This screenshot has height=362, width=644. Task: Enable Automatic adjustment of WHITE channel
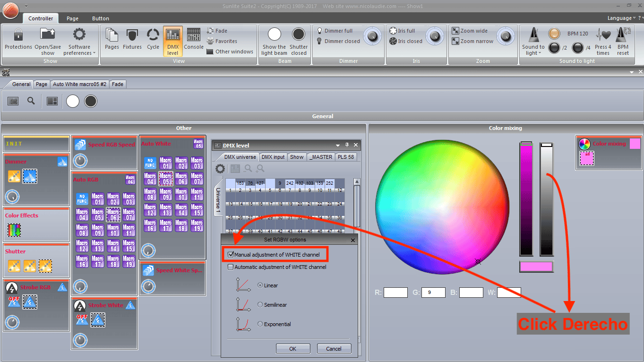(x=231, y=267)
